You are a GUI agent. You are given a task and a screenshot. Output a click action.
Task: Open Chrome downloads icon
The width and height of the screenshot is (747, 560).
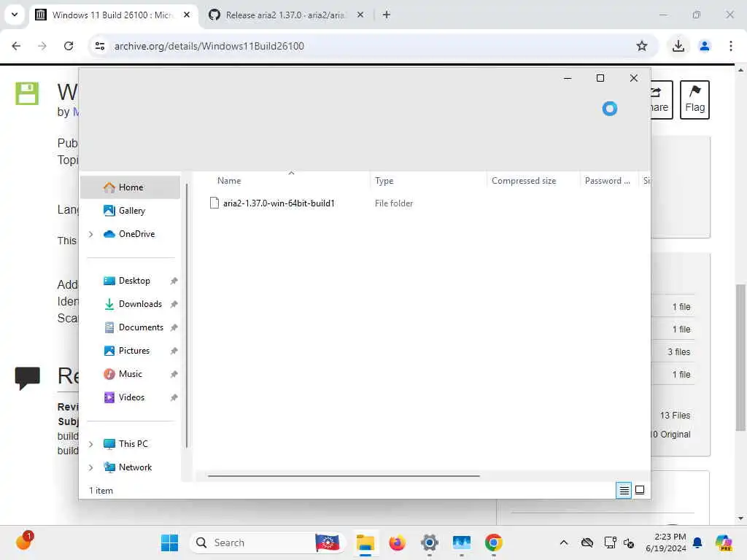[x=678, y=46]
